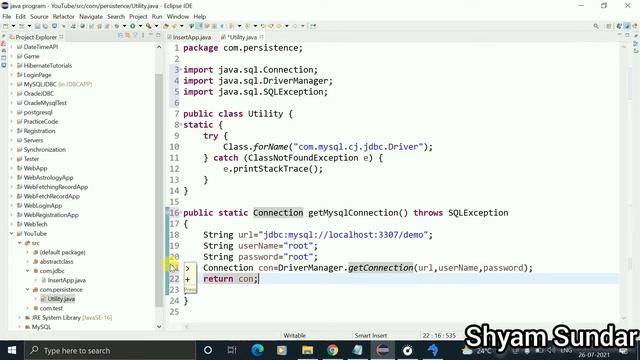
Task: Open the Run menu
Action: [157, 16]
